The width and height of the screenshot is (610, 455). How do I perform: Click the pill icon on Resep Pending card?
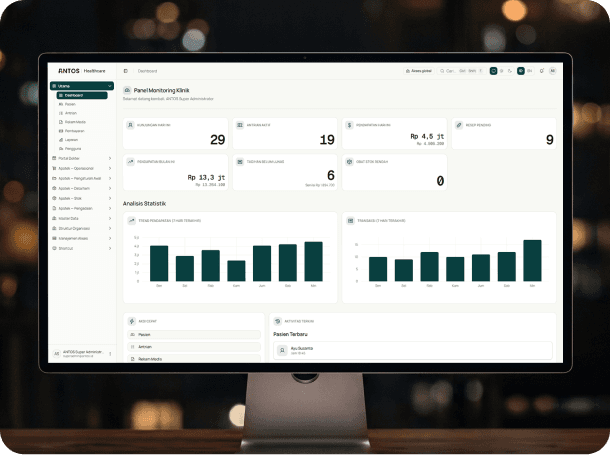pos(459,125)
